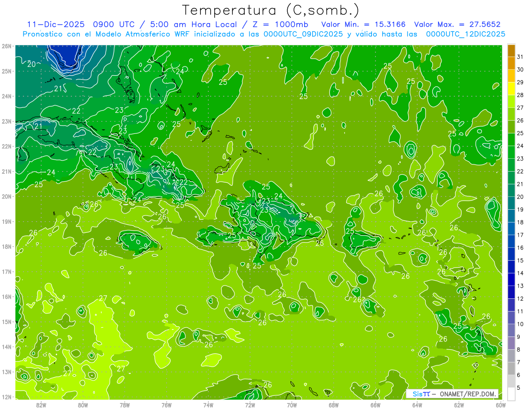This screenshot has width=532, height=411.
Task: Click the latitude axis label "21N"
Action: coord(6,172)
